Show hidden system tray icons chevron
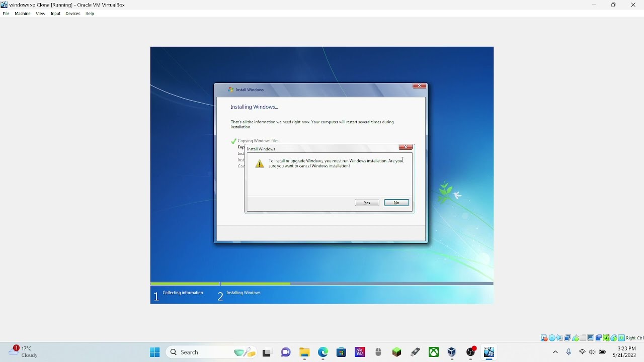Viewport: 644px width, 362px height. pos(555,352)
